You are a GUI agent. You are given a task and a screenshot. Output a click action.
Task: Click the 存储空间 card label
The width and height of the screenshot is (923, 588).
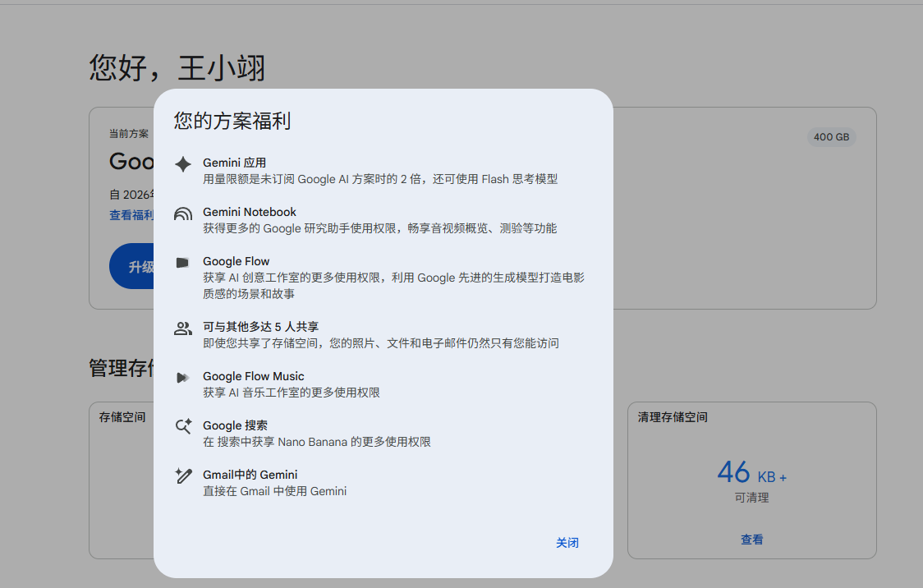(x=122, y=417)
